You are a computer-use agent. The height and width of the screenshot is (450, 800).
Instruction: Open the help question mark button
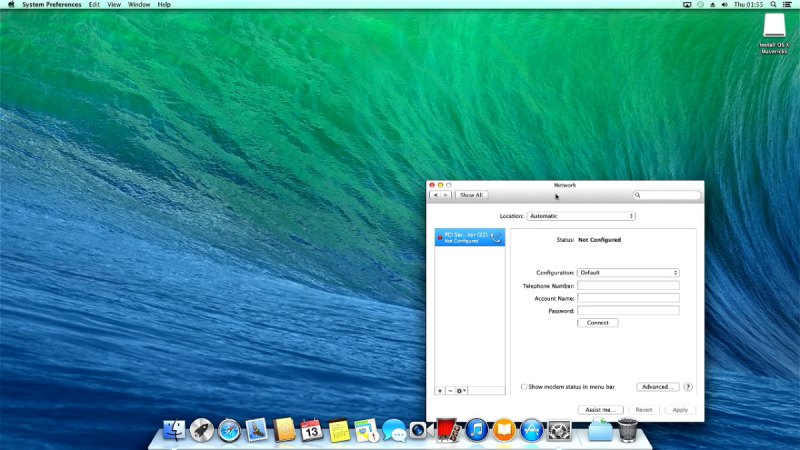[688, 387]
